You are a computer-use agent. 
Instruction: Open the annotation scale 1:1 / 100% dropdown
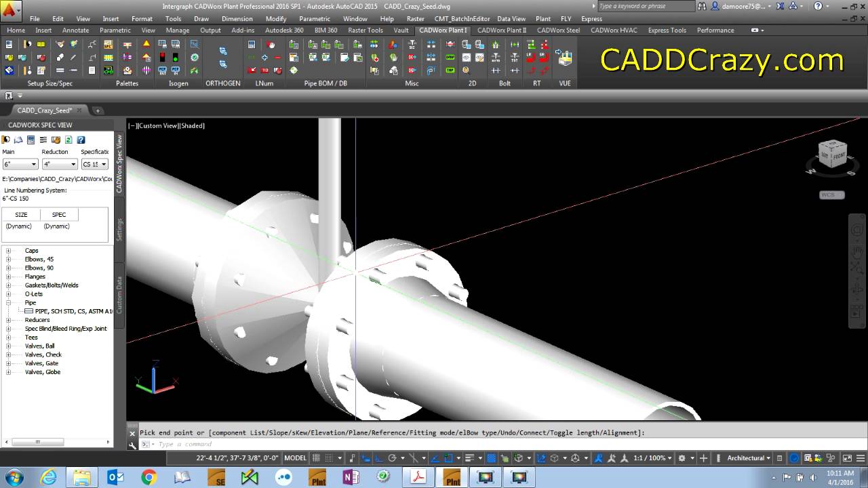652,458
